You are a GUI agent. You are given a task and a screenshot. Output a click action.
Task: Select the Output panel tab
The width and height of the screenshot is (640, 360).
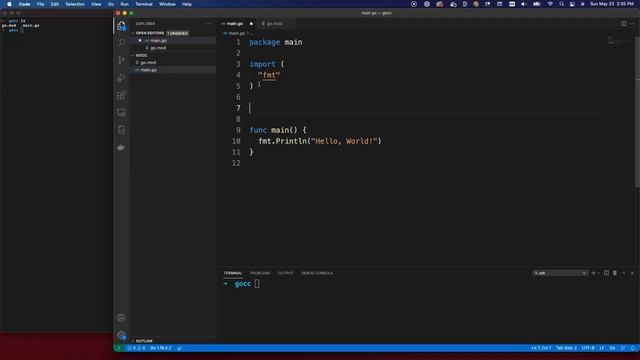(285, 273)
